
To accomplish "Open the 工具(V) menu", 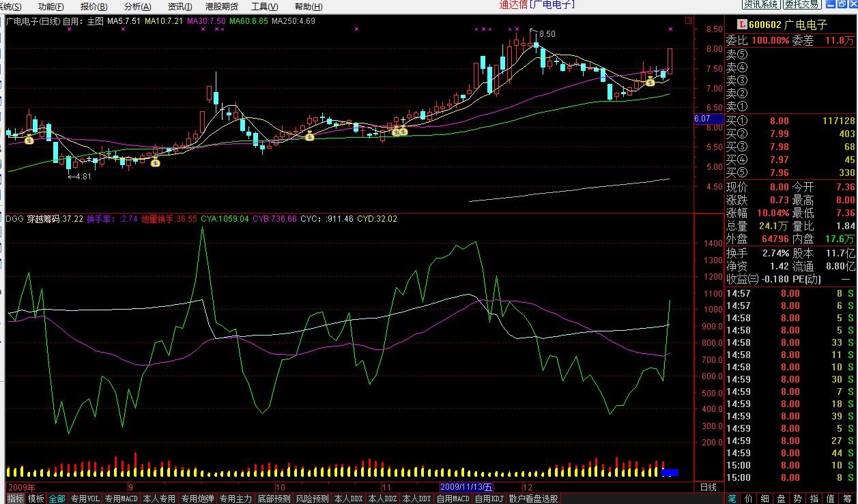I will tap(265, 6).
